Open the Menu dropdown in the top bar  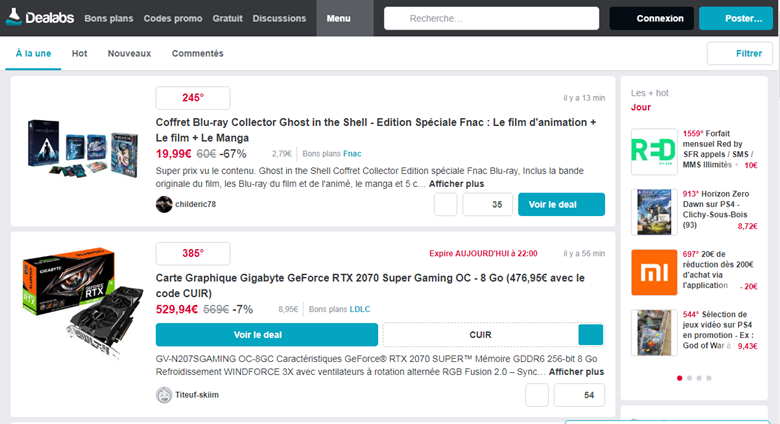coord(339,18)
